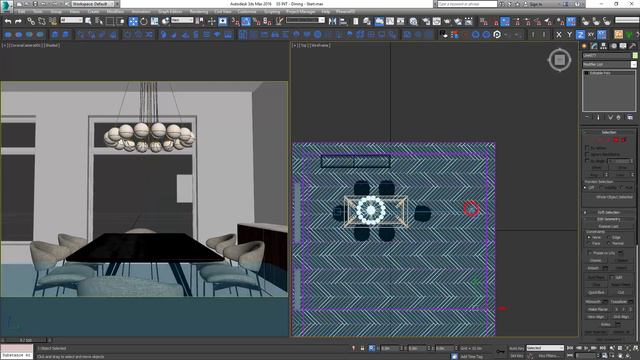Toggle the Preserve UVs checkbox
Viewport: 640px width, 360px height.
[x=590, y=253]
